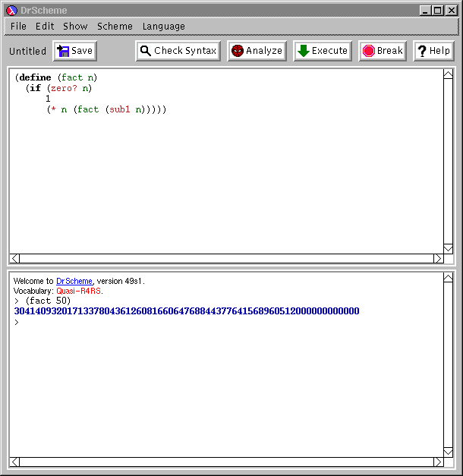Click the sub1 call in the code
The width and height of the screenshot is (463, 476).
120,109
